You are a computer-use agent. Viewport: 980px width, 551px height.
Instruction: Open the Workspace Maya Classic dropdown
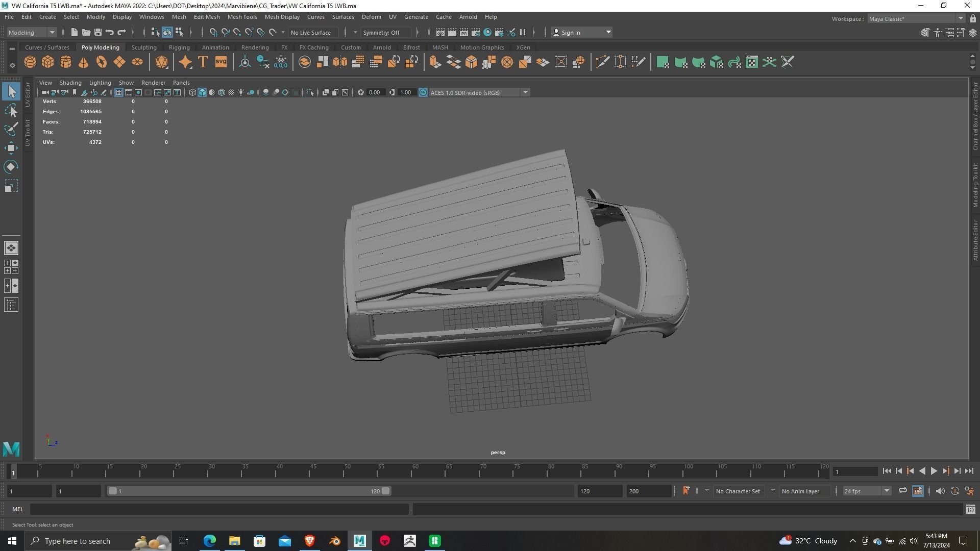[x=916, y=19]
